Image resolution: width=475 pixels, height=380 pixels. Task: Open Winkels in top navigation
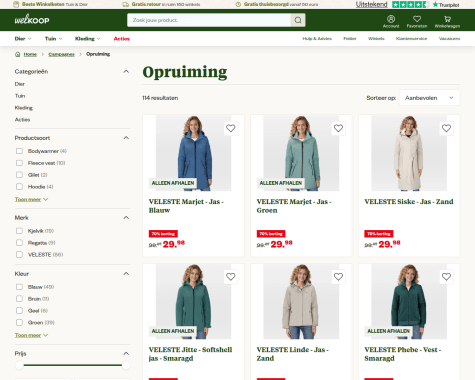376,39
